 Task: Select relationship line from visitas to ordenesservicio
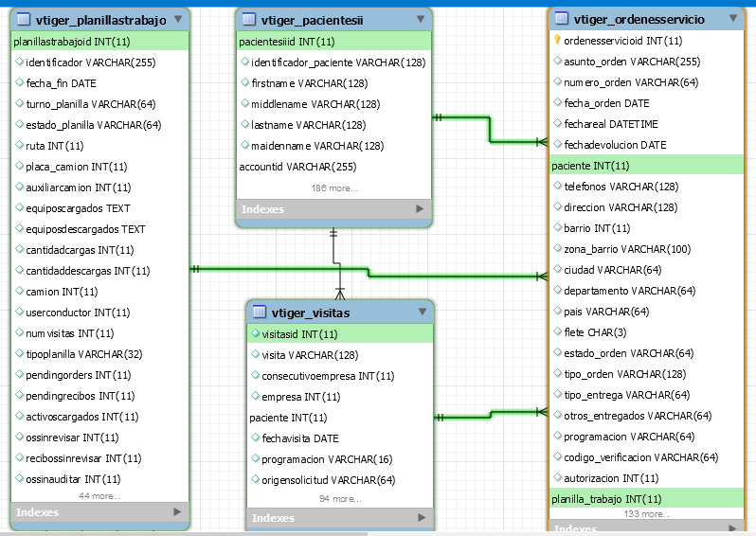491,415
